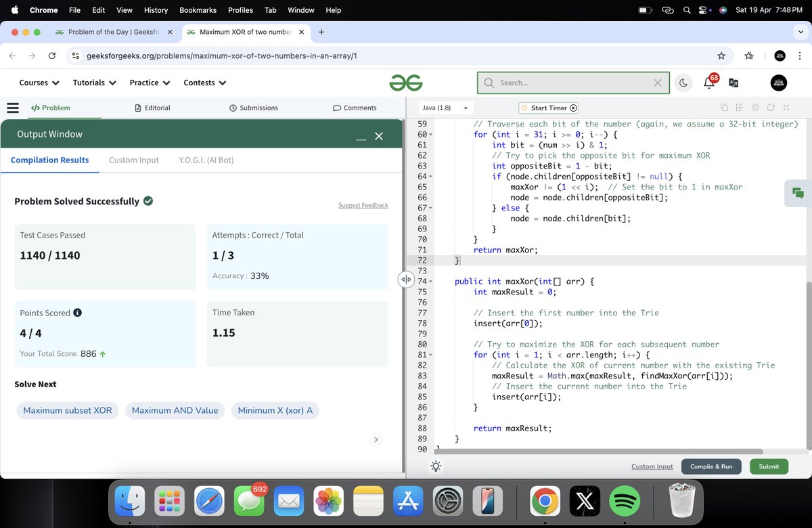Open the GeeksforGeeks profile avatar
Screen dimensions: 812x528
pos(779,83)
